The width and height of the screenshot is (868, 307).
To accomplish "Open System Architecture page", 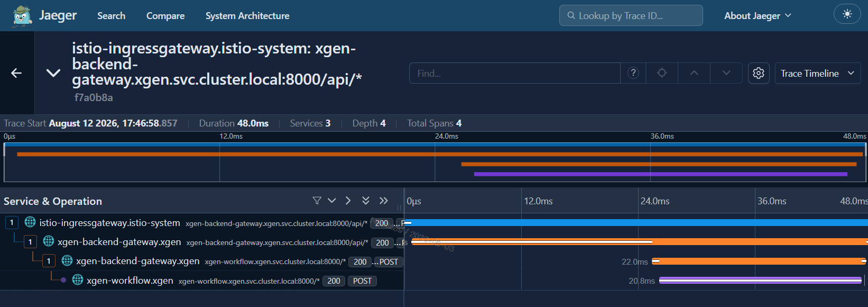I will point(247,16).
